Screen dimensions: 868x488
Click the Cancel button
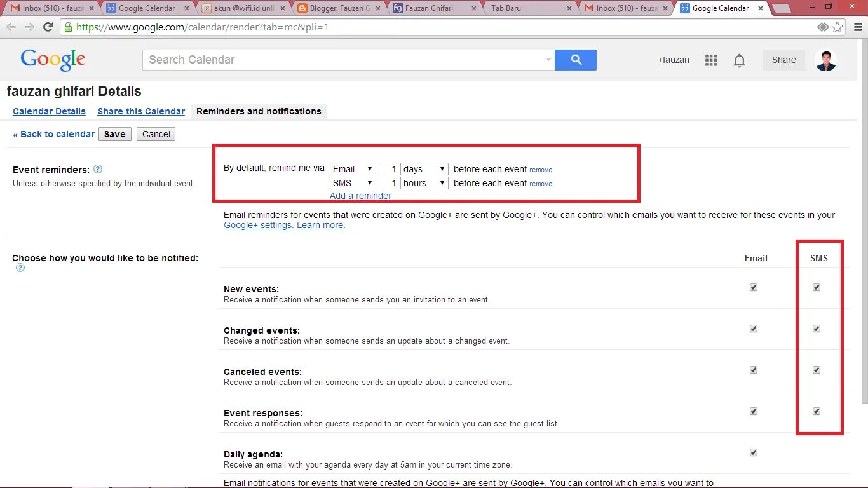[156, 134]
